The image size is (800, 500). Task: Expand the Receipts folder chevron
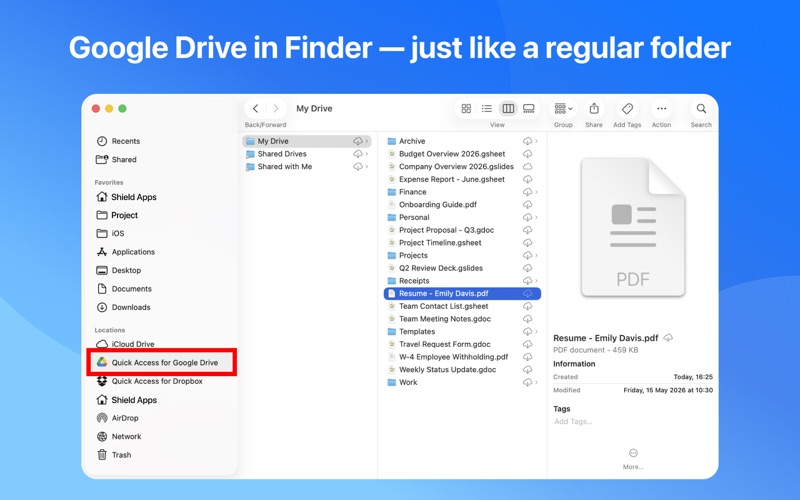pyautogui.click(x=536, y=281)
